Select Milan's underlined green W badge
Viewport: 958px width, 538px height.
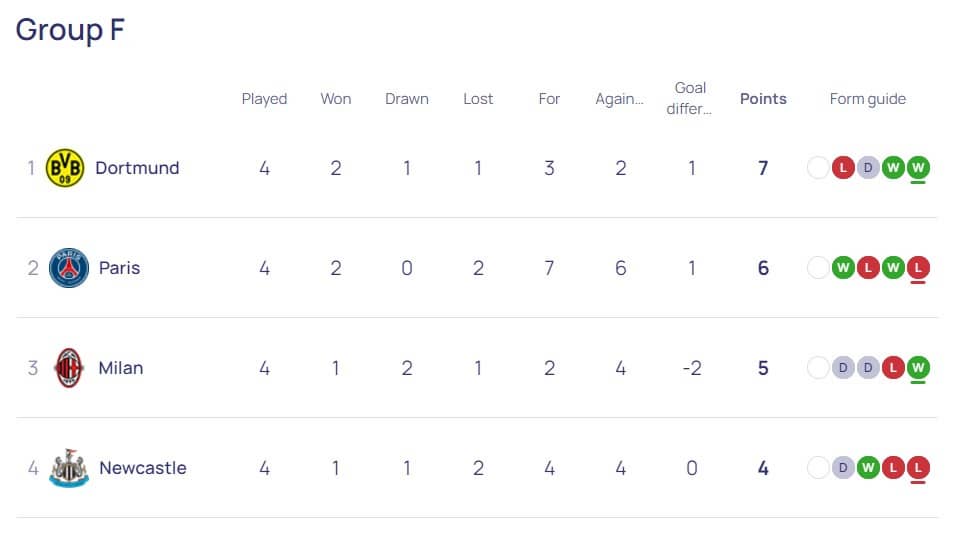(x=918, y=368)
